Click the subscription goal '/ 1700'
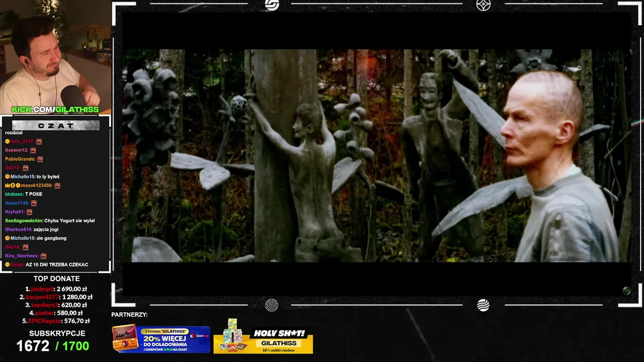 [72, 346]
